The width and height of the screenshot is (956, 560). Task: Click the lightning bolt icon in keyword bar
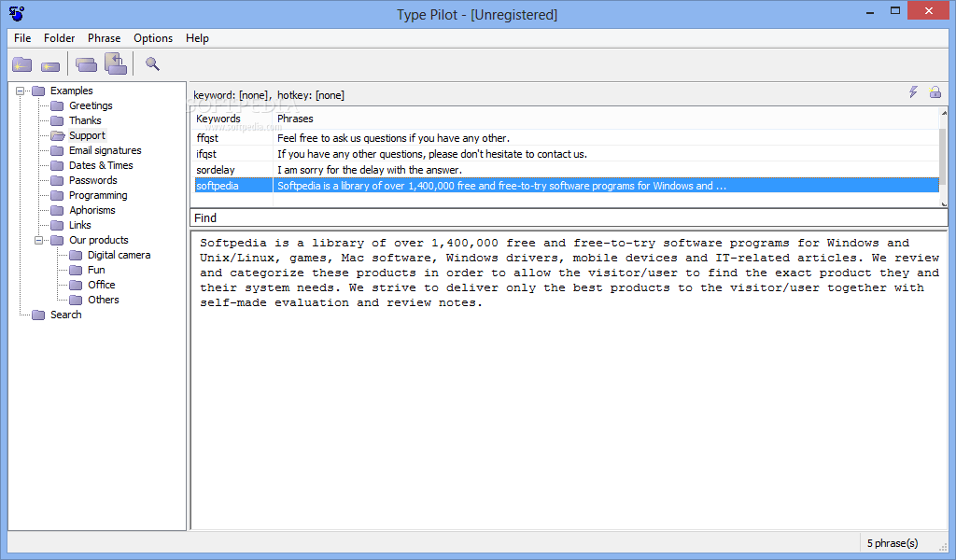click(x=913, y=92)
